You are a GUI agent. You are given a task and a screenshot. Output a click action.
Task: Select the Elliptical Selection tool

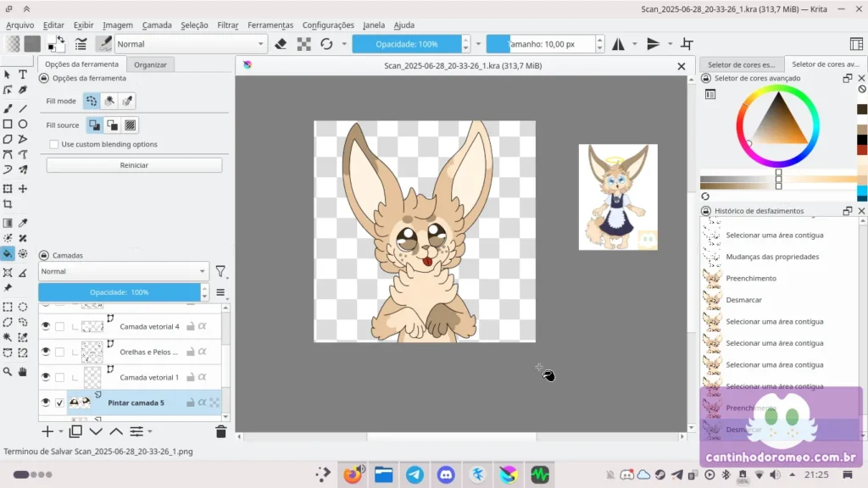(23, 307)
